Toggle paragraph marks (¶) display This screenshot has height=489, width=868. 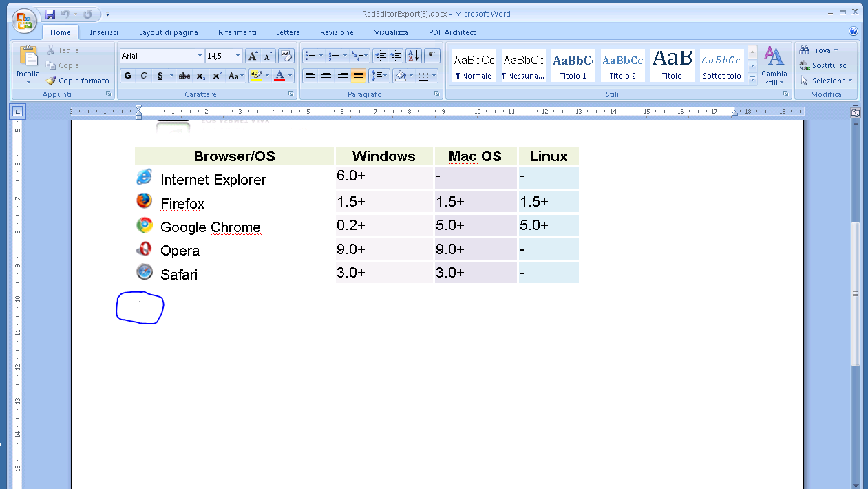point(432,56)
